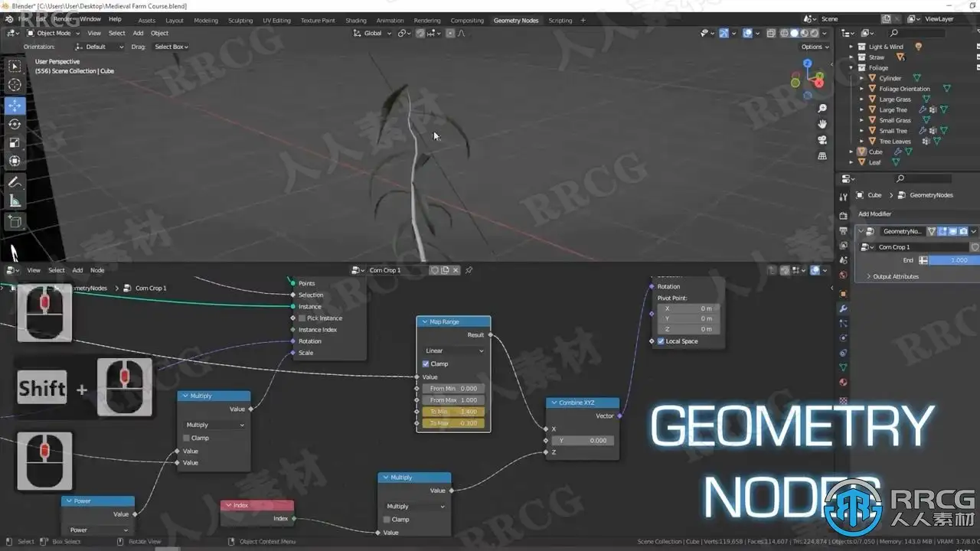The height and width of the screenshot is (551, 980).
Task: Collapse the Foliage collection
Action: coord(851,67)
